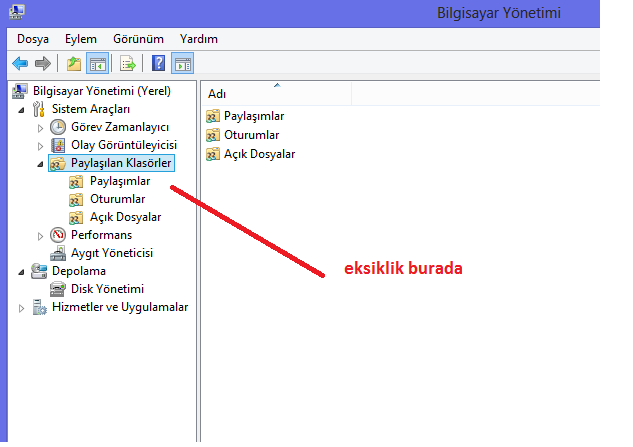
Task: Click the Açık Dosyalar icon in the tree
Action: pyautogui.click(x=76, y=218)
